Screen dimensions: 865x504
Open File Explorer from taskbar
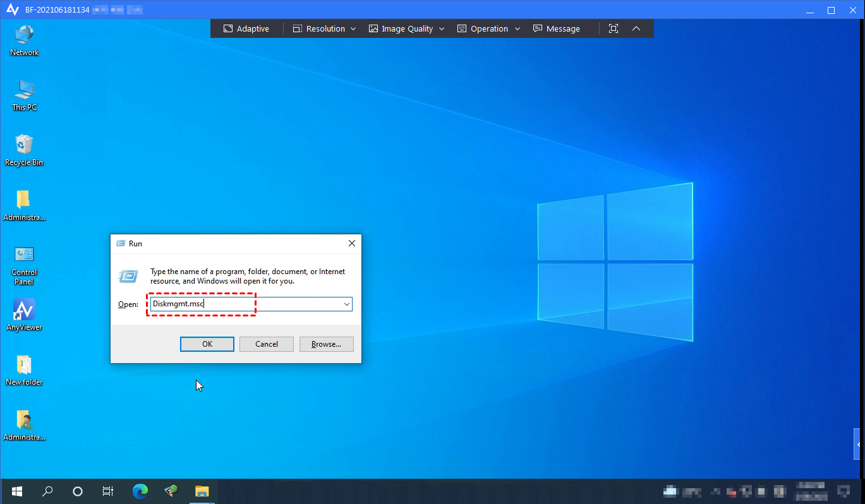[x=202, y=491]
